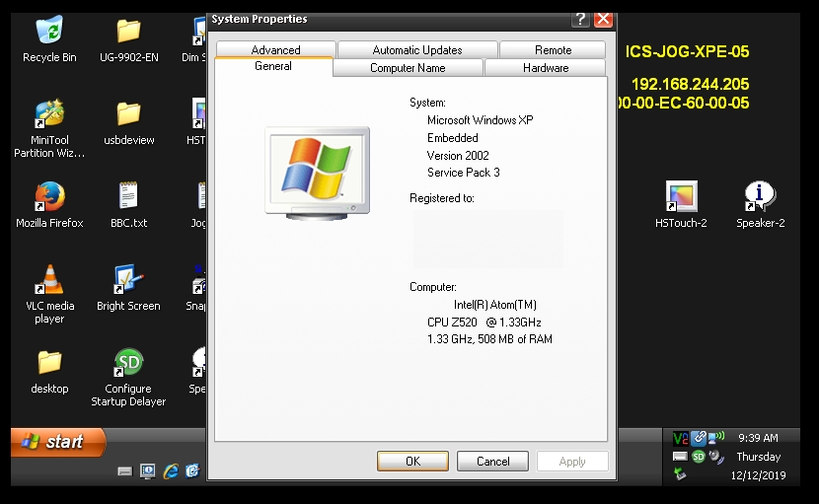Open the HSTouch-2 desktop shortcut

point(681,196)
